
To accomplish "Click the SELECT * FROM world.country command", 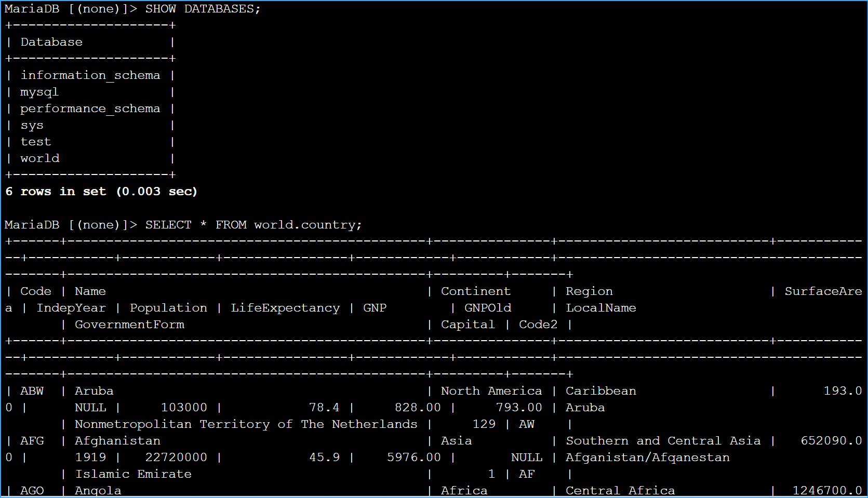I will [253, 224].
